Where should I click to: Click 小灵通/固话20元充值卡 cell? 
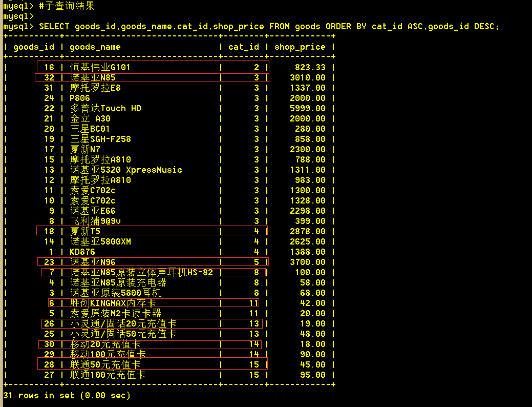(123, 324)
